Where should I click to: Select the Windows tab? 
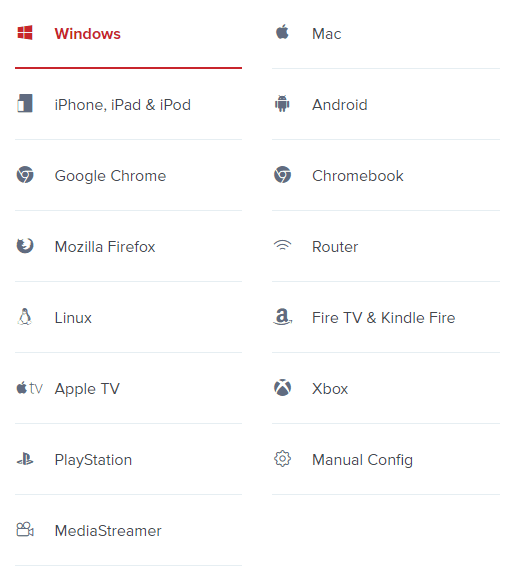tap(128, 34)
